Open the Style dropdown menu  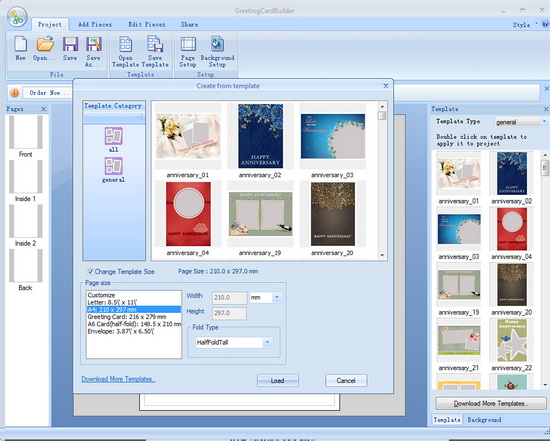pos(524,25)
